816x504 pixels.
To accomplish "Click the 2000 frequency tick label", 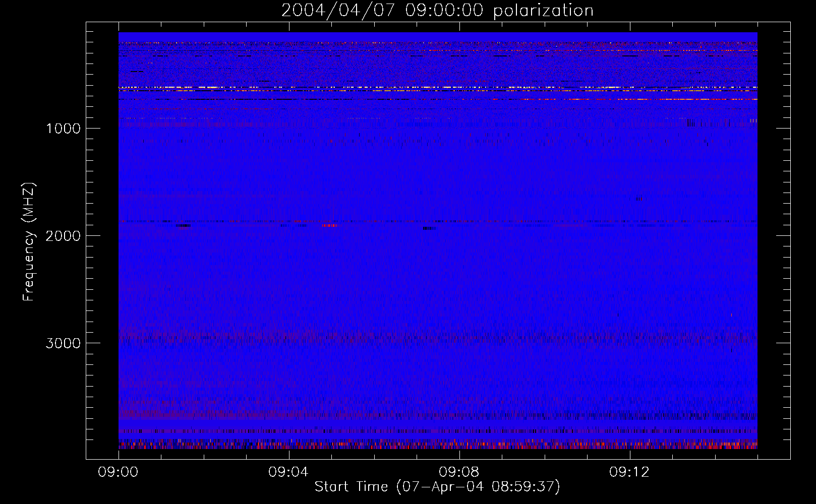I will point(63,236).
